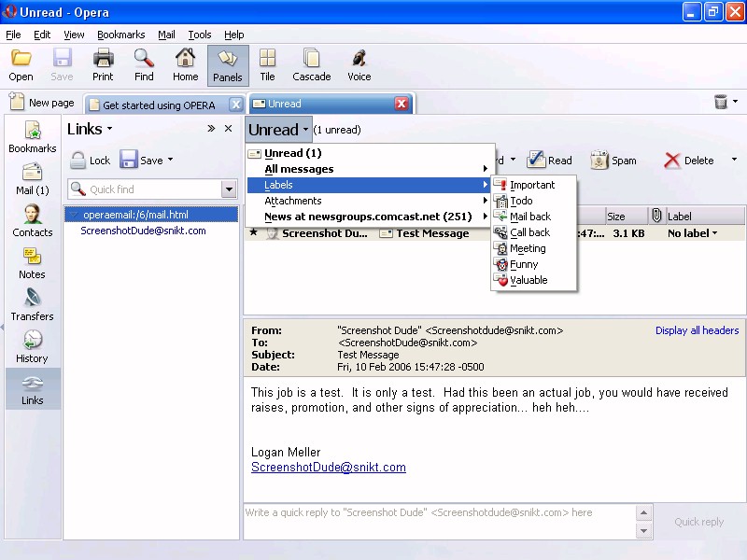
Task: Toggle the star flag on Test Message
Action: point(253,233)
